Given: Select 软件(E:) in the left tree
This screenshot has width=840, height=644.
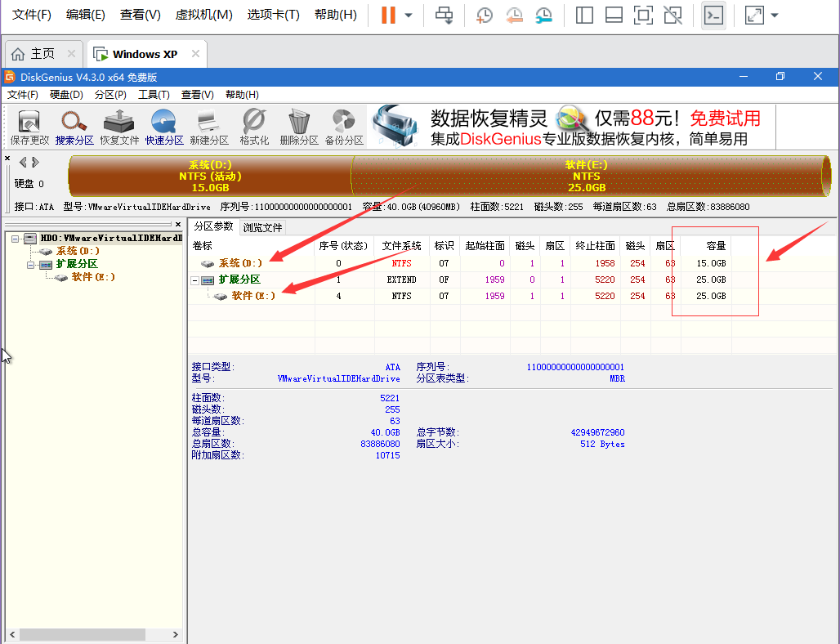Looking at the screenshot, I should coord(93,276).
